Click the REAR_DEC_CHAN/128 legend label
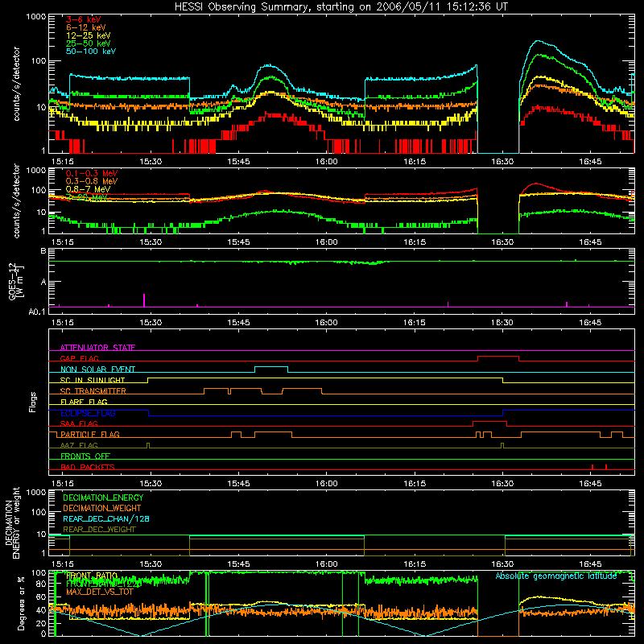Screen dimensions: 644x644 pos(106,519)
